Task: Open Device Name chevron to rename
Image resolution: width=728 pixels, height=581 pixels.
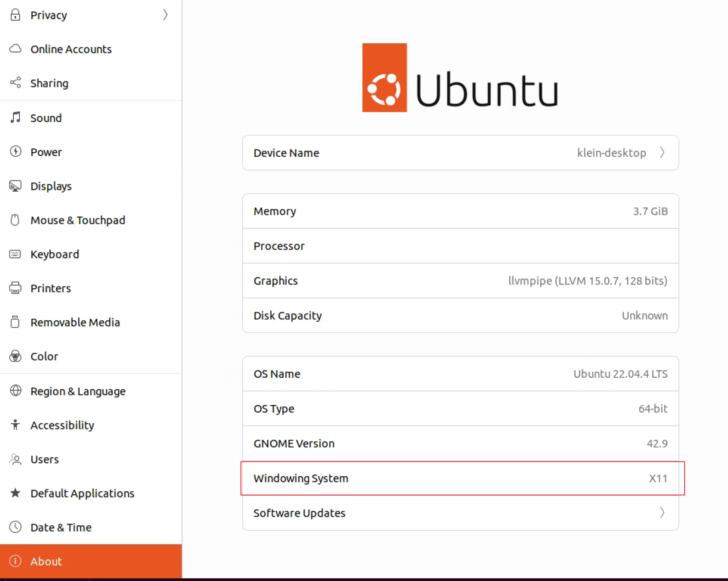Action: (662, 153)
